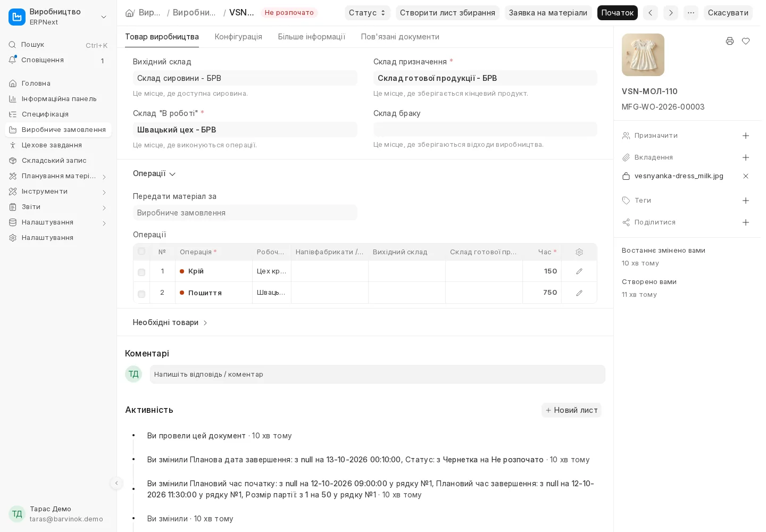The image size is (766, 532).
Task: Click the Новий лист button
Action: pyautogui.click(x=571, y=410)
